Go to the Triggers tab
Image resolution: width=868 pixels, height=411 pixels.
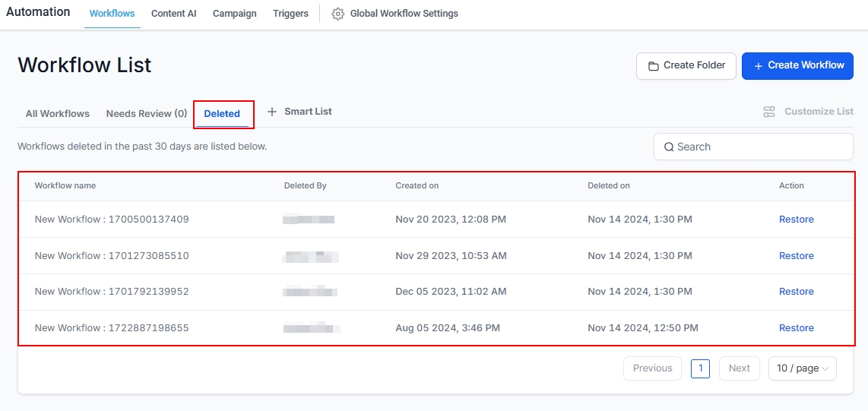coord(290,14)
